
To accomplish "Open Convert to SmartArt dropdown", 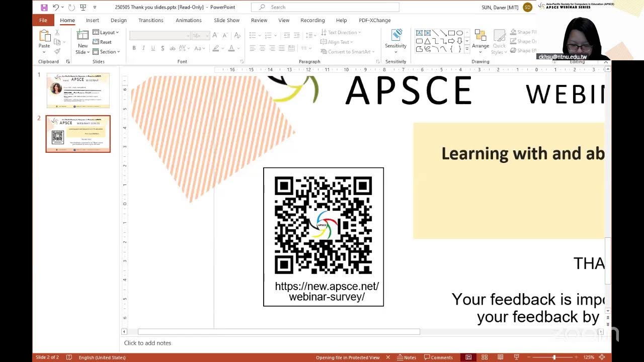I will coord(348,52).
